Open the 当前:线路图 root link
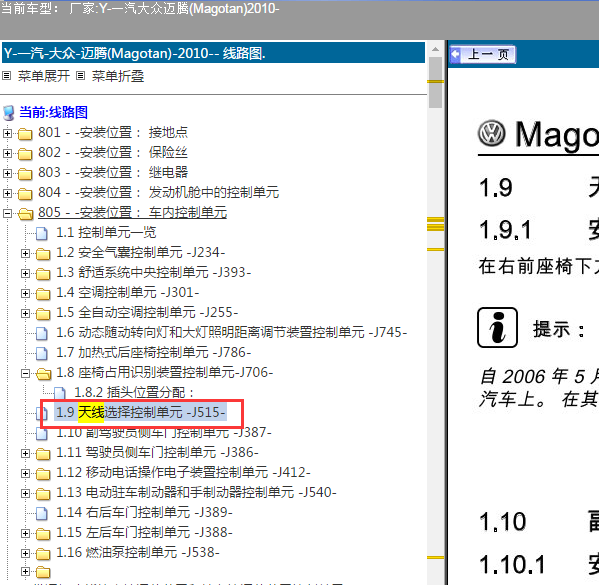The image size is (599, 585). 53,112
